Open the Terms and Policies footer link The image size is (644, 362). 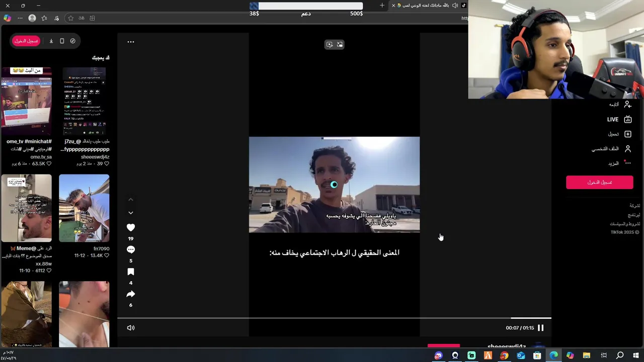pos(625,224)
